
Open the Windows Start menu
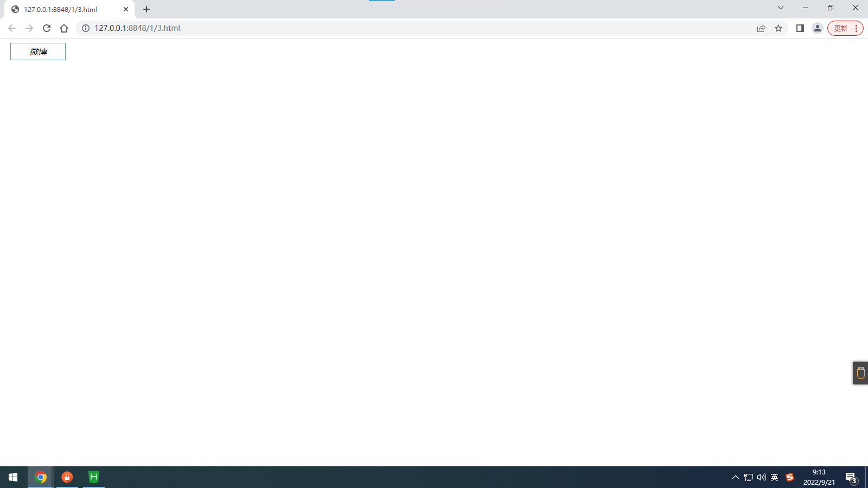coord(13,477)
